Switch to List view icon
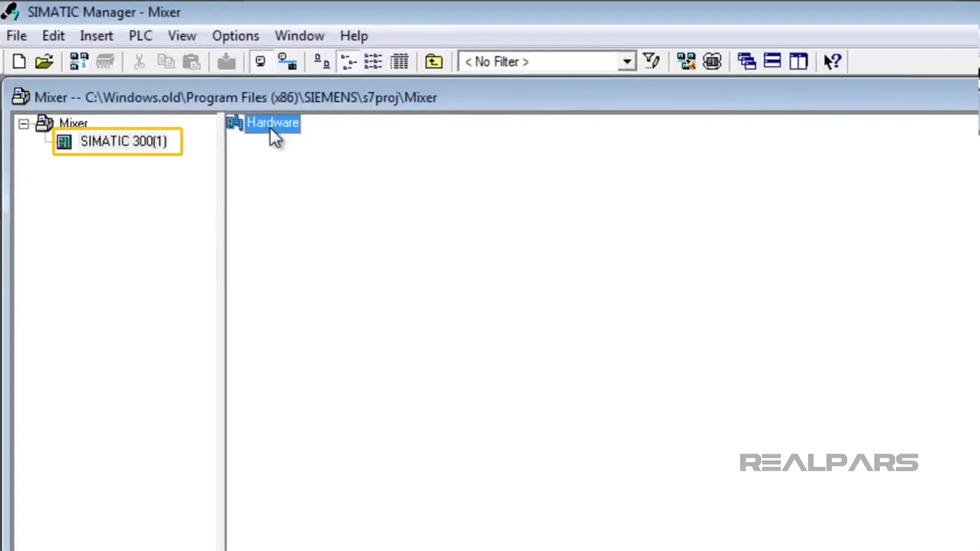The height and width of the screenshot is (551, 980). (374, 62)
